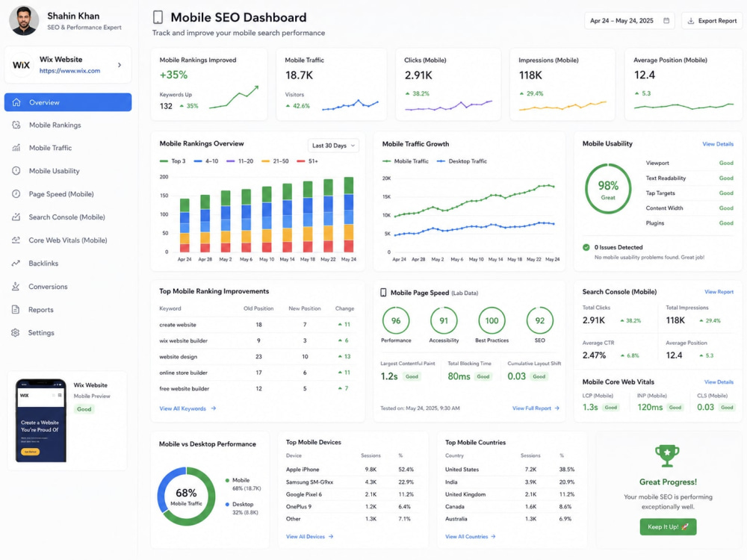747x560 pixels.
Task: Click the 92 SEO score gauge
Action: pyautogui.click(x=540, y=320)
